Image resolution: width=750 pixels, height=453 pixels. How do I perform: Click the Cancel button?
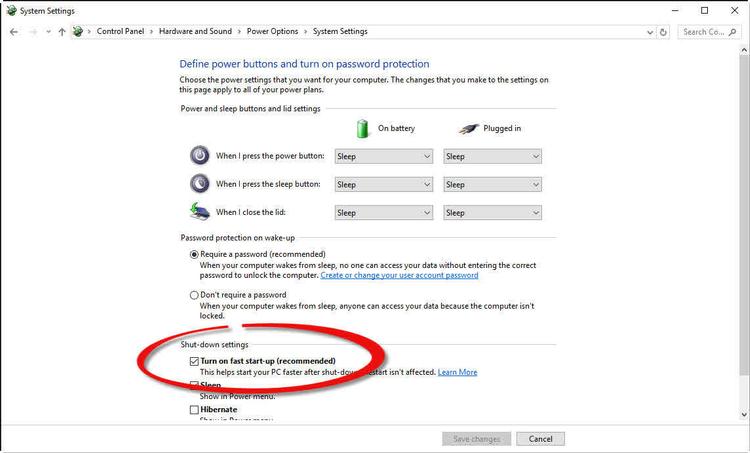540,439
